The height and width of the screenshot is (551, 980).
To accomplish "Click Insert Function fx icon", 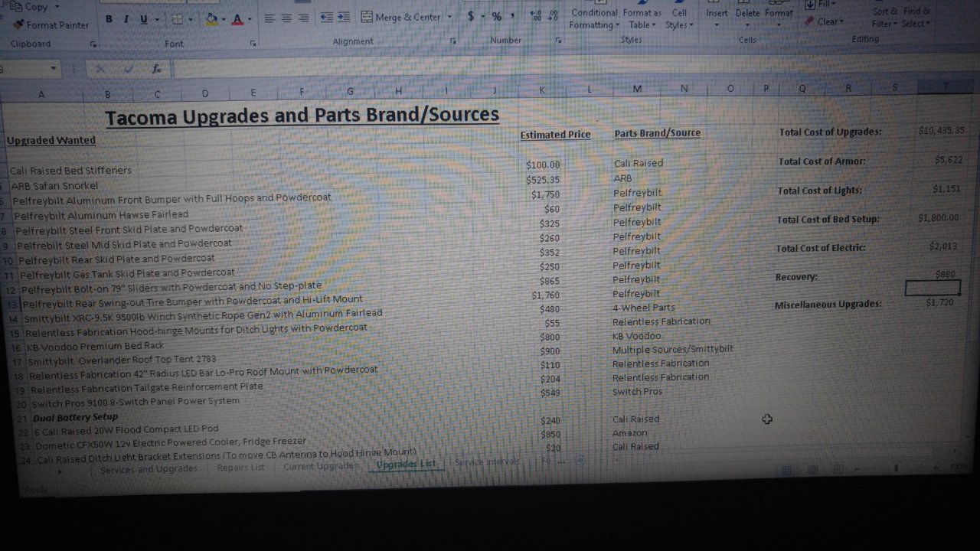I will tap(156, 69).
